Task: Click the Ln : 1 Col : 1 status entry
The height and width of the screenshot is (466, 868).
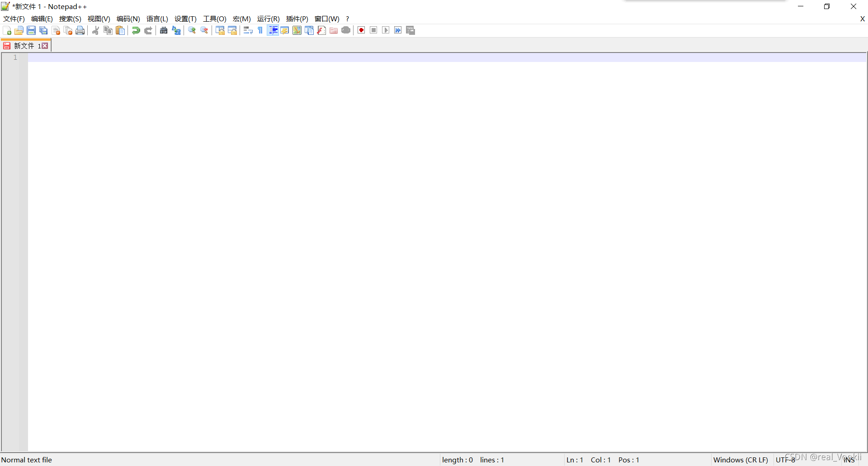Action: tap(589, 460)
